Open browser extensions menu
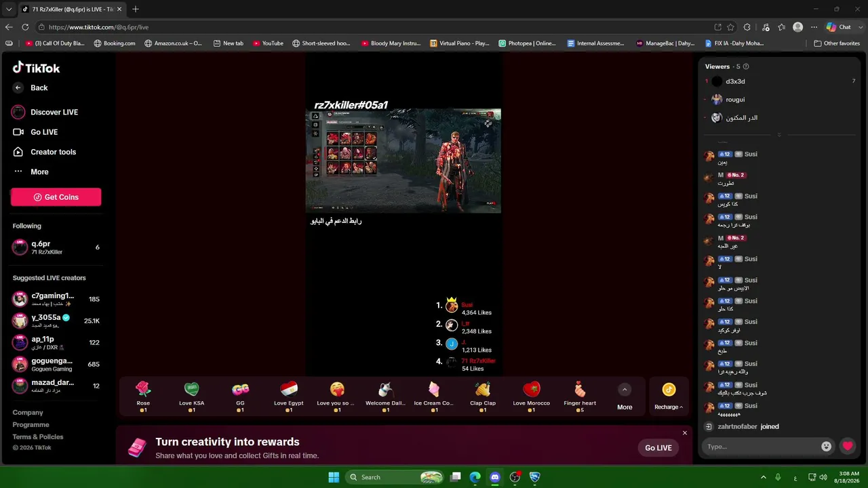 [x=747, y=27]
